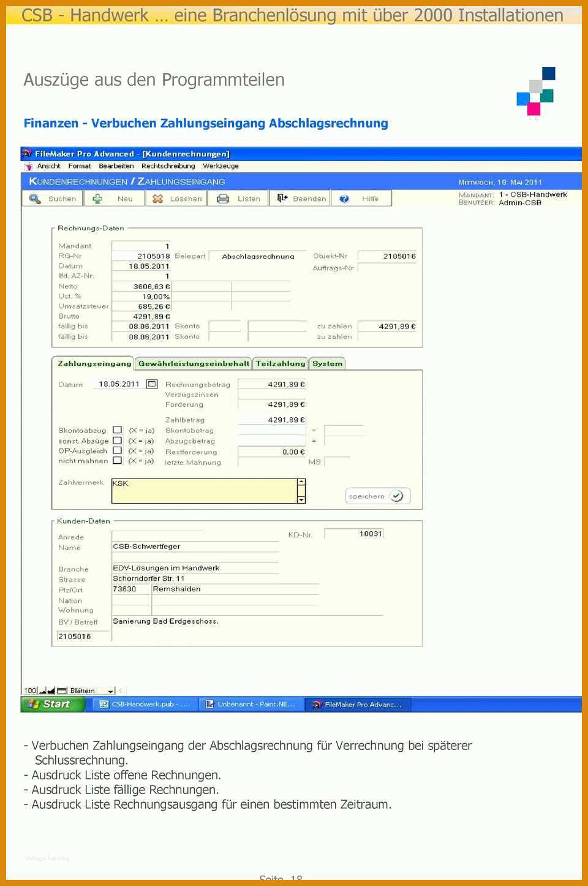Click the BV / Betreff field Sanierung Bad
Image resolution: width=588 pixels, height=886 pixels.
coord(247,621)
